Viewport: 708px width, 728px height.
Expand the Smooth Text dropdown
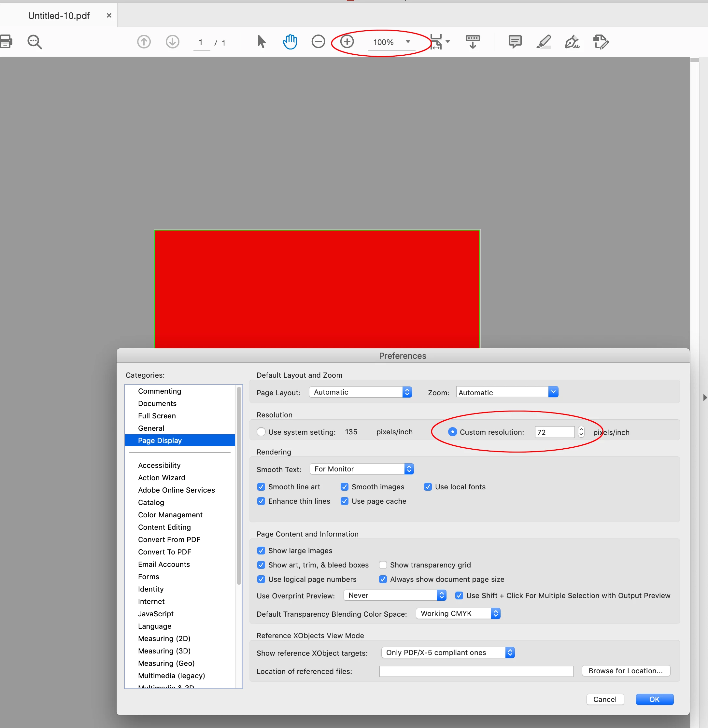click(x=361, y=469)
